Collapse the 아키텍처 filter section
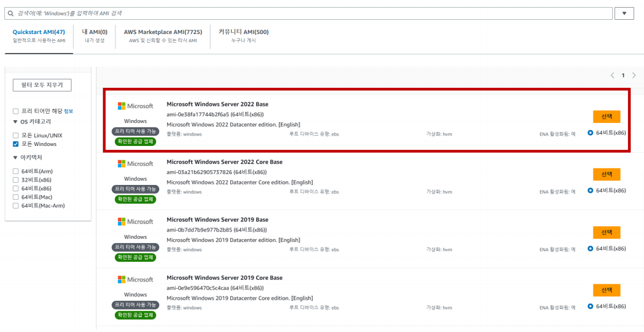Viewport: 644px width, 332px height. tap(15, 157)
